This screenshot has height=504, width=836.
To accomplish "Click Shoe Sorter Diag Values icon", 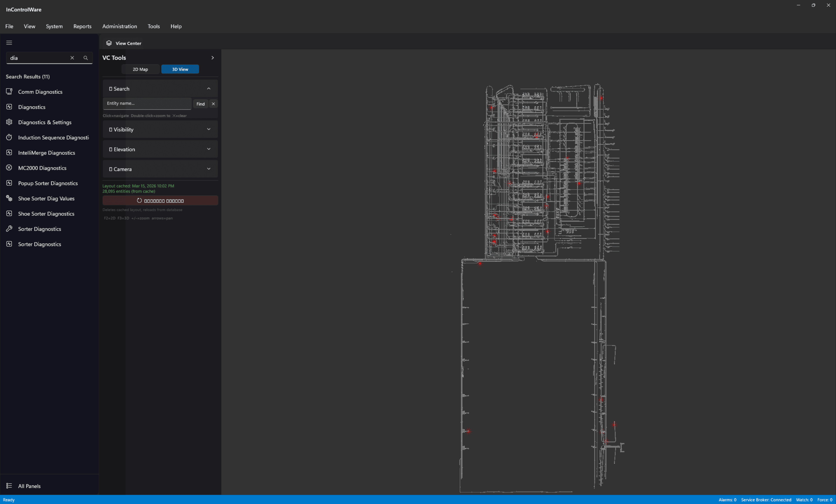I will click(9, 199).
